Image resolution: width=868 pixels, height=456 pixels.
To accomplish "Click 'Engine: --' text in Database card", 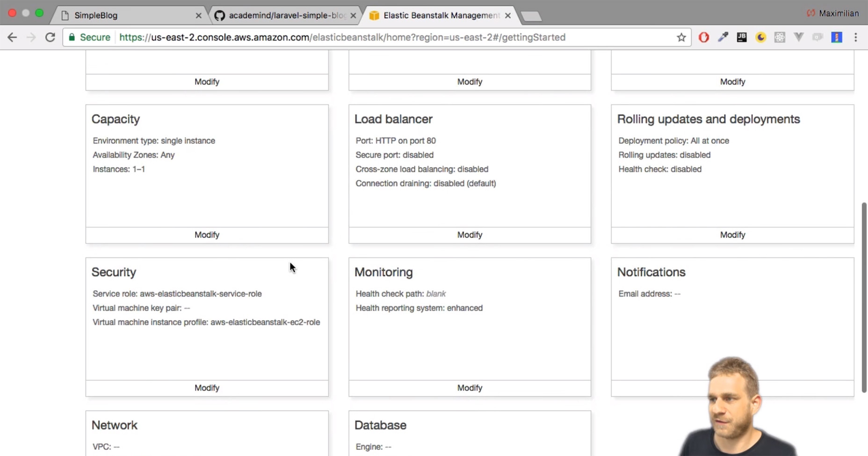I will click(x=373, y=447).
